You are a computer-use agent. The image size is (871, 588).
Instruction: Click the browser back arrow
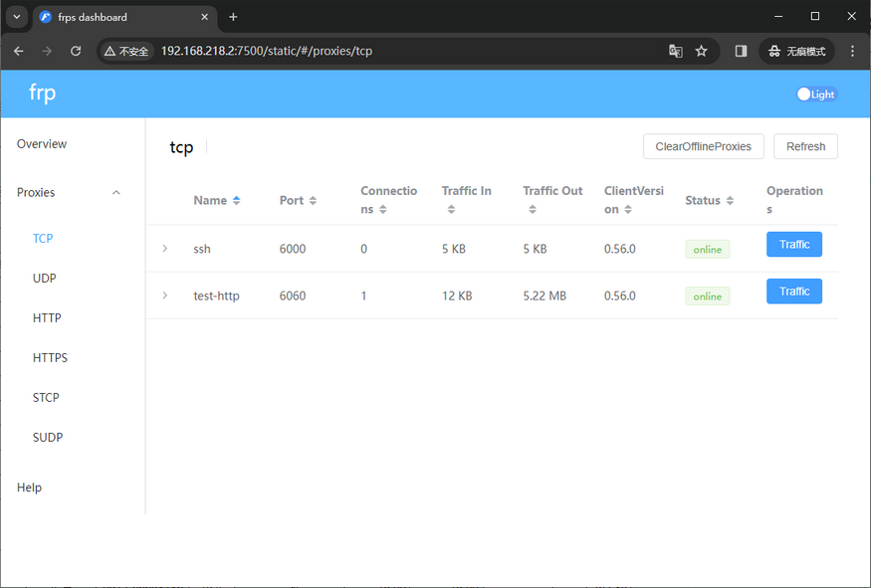19,51
